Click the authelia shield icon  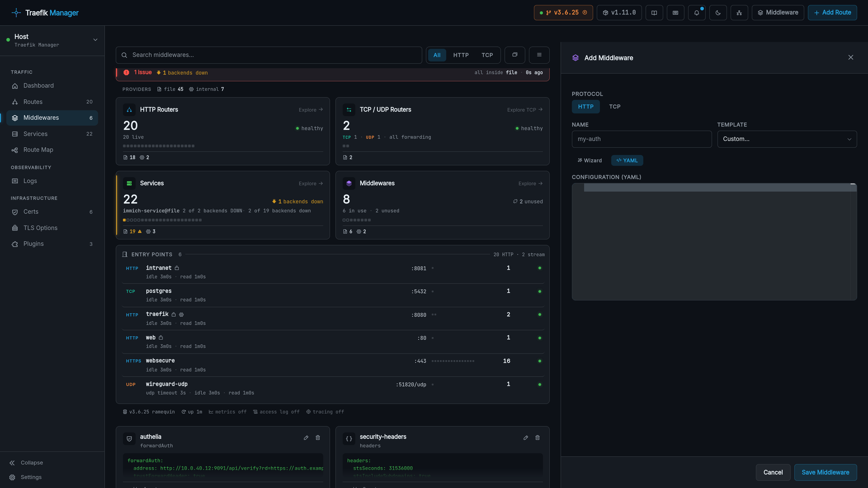click(x=129, y=439)
